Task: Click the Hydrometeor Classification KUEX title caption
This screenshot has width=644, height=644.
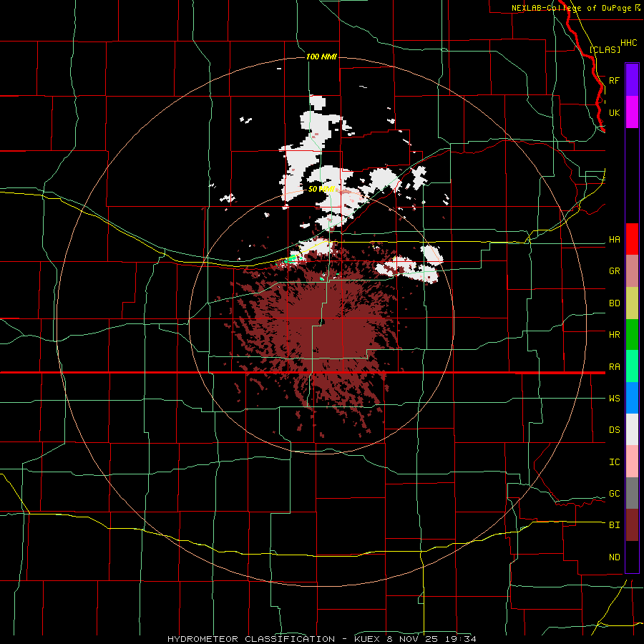Action: (x=321, y=639)
